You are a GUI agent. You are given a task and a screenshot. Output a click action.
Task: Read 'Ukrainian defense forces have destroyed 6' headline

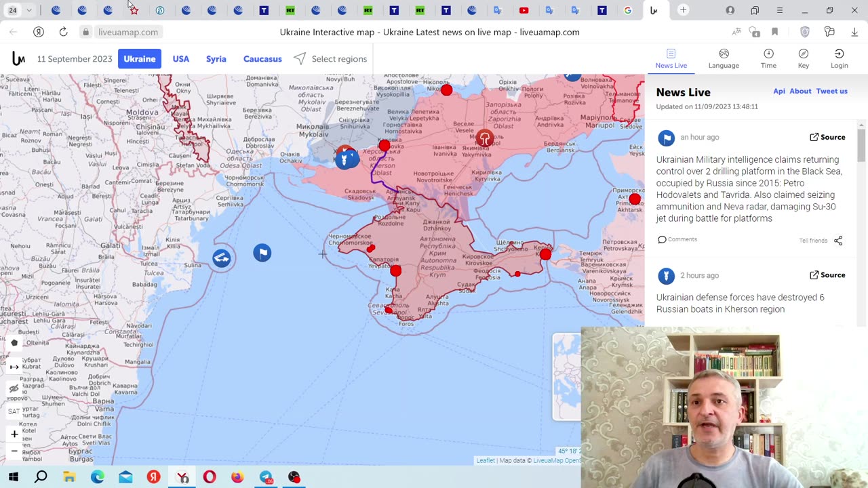(x=740, y=303)
